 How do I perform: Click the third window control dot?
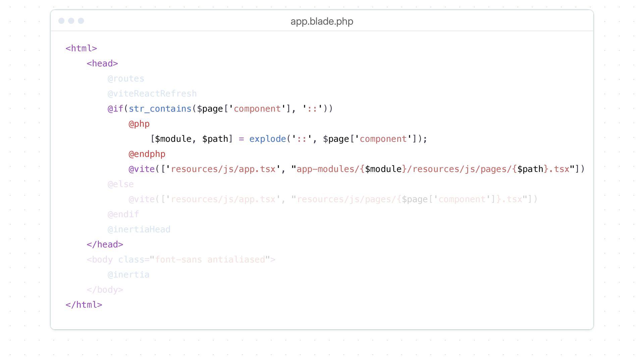click(81, 21)
